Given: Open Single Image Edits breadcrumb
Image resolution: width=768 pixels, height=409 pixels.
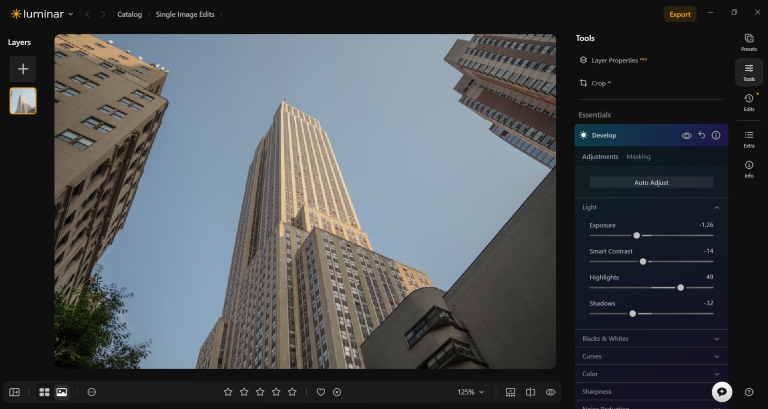Looking at the screenshot, I should coord(185,14).
